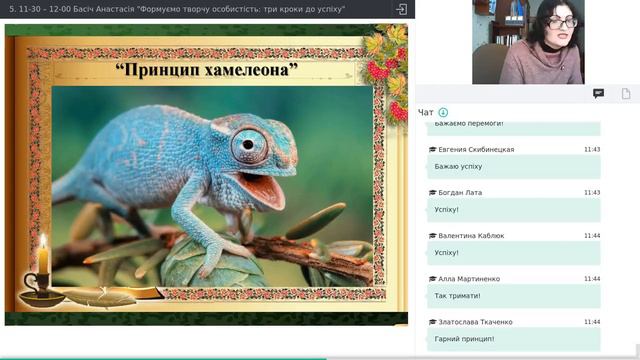Click the slide title "Принцип хамелеона"
Image resolution: width=640 pixels, height=360 pixels.
coord(207,70)
